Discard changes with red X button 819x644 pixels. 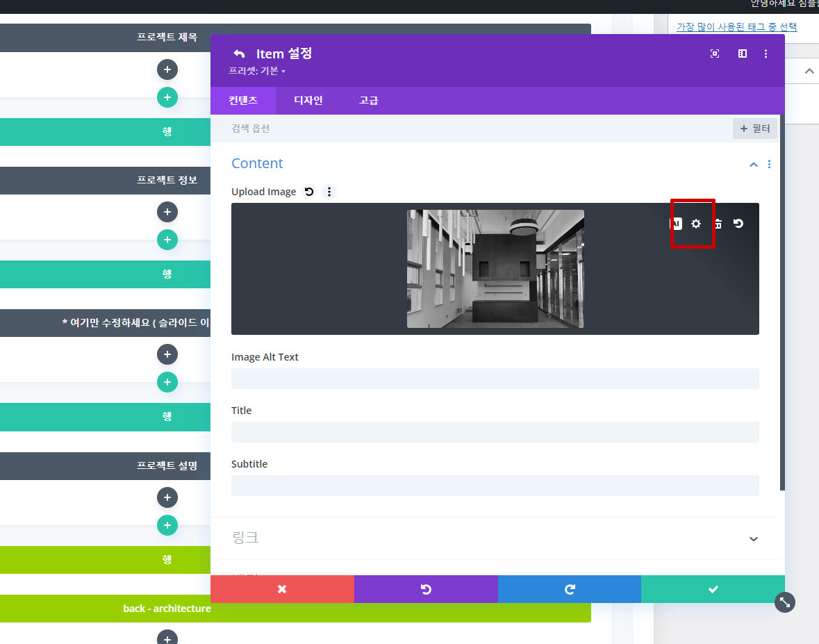(x=282, y=589)
